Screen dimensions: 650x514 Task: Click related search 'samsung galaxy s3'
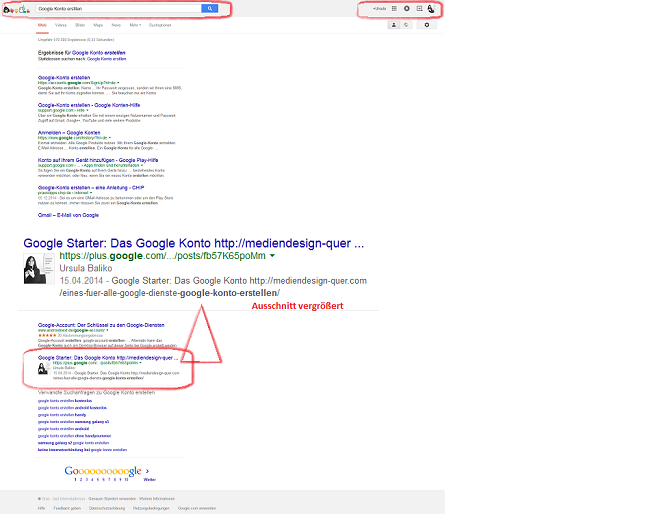73,422
